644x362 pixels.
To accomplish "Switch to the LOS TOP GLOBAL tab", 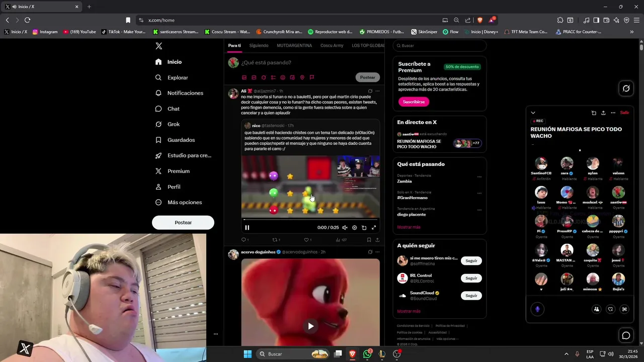I will pos(368,45).
